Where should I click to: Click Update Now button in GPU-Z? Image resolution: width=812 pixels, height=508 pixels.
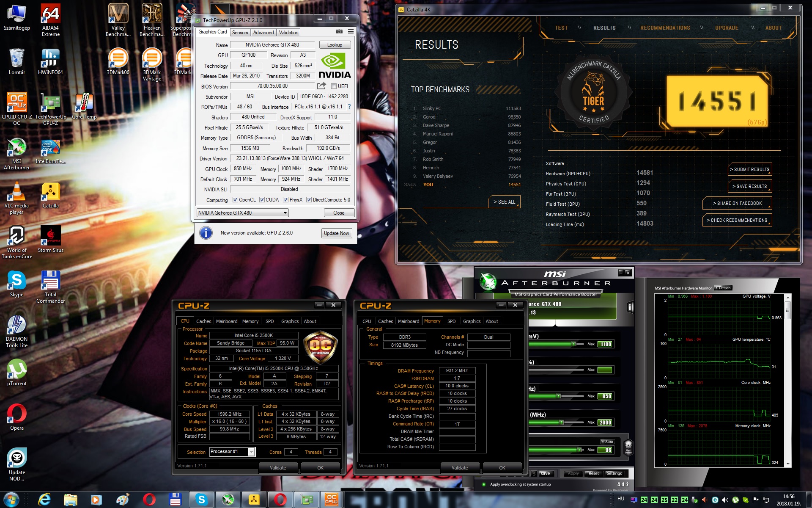[337, 233]
